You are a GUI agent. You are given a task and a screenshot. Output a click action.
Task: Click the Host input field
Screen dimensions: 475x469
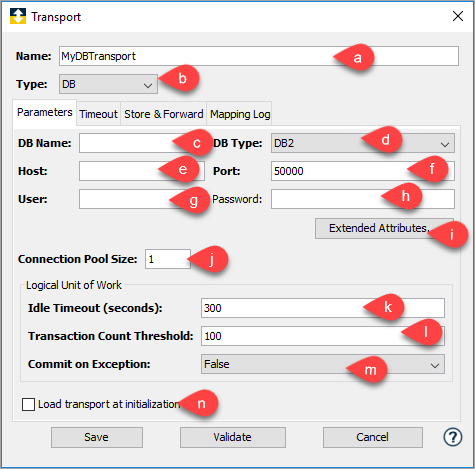(x=142, y=171)
